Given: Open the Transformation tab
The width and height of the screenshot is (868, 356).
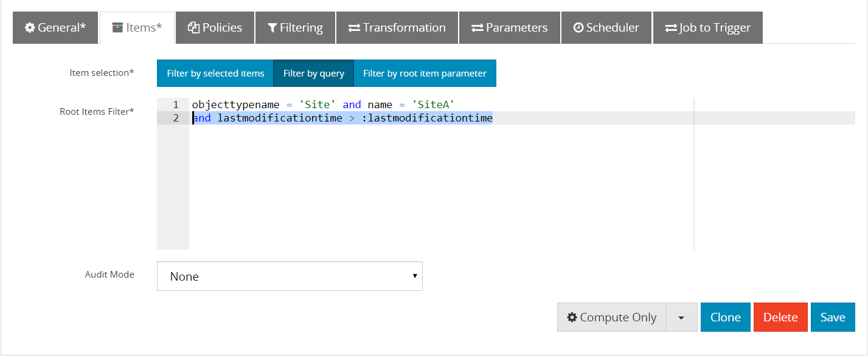Looking at the screenshot, I should 397,28.
